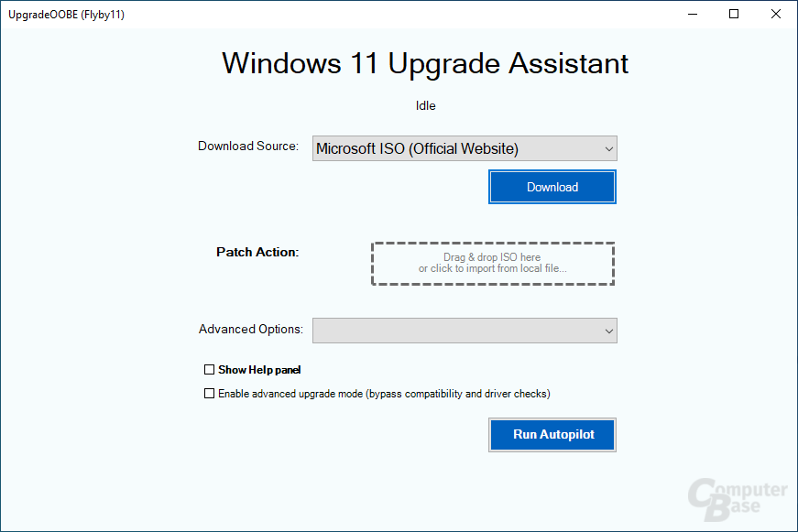Close the UpgradeOOBE (Flyby11) window
Viewport: 798px width, 532px height.
[x=775, y=14]
